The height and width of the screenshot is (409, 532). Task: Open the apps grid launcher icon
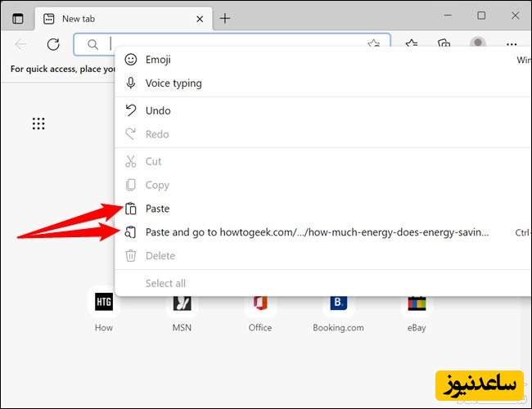click(38, 124)
